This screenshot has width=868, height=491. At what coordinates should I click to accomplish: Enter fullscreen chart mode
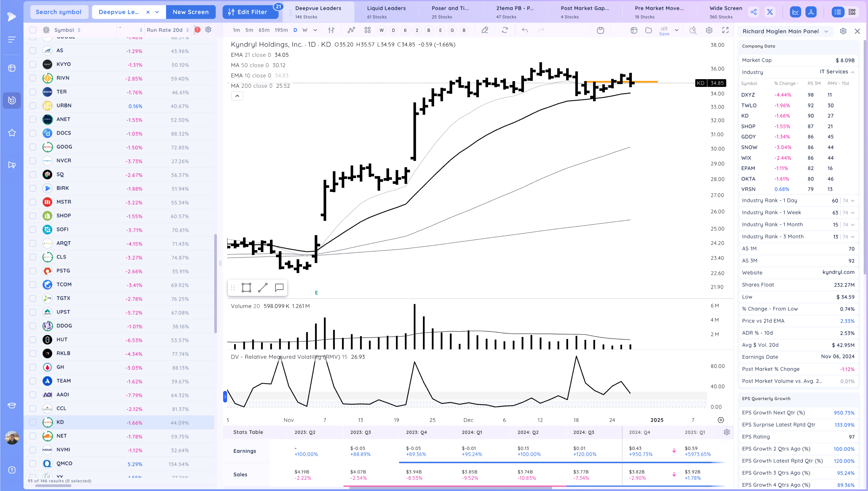[725, 30]
